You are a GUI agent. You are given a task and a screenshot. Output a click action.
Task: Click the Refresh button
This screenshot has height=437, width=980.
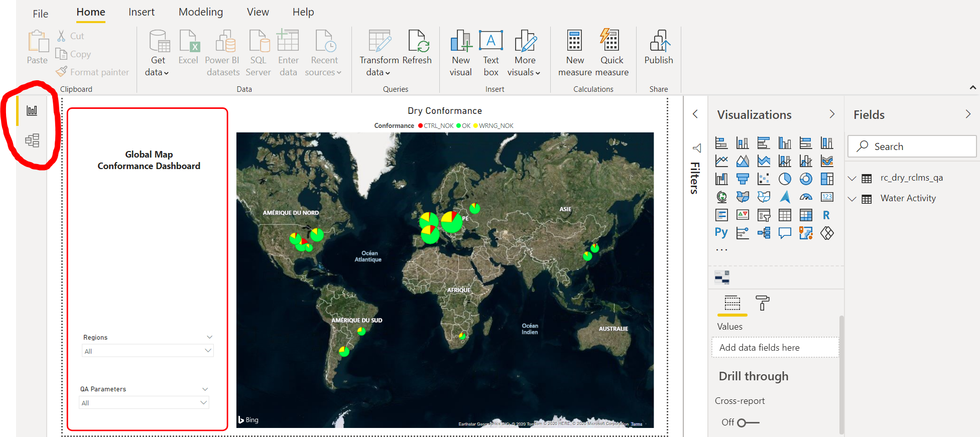[417, 47]
